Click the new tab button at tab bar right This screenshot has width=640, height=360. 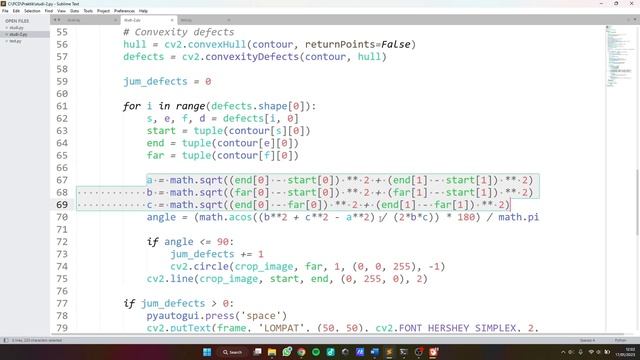pyautogui.click(x=629, y=20)
